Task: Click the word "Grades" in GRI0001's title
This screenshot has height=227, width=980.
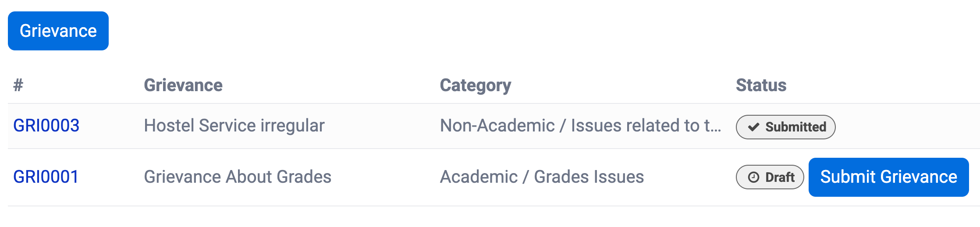Action: tap(304, 177)
